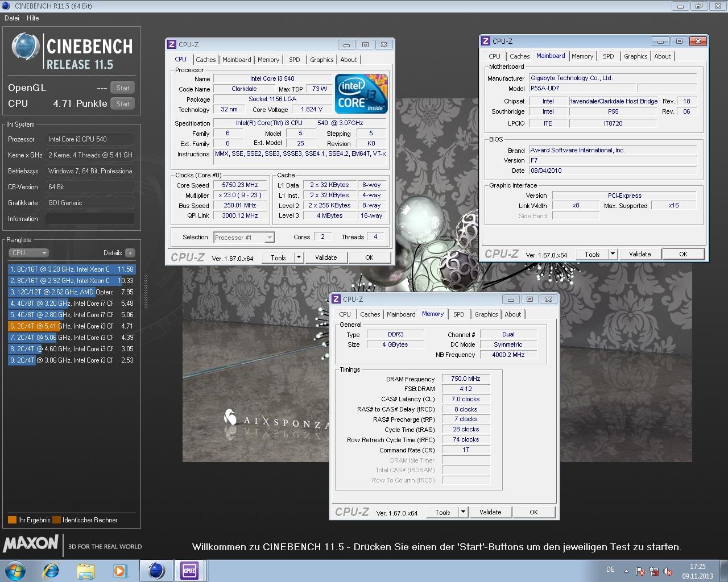Click the Details arrow button in Rangliste
The width and height of the screenshot is (728, 582).
click(x=130, y=253)
